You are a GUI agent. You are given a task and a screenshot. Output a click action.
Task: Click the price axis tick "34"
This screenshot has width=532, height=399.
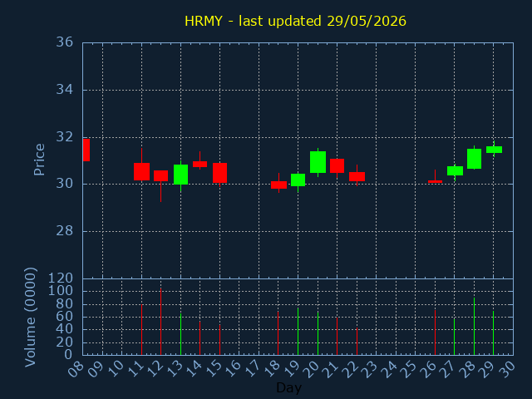click(65, 90)
